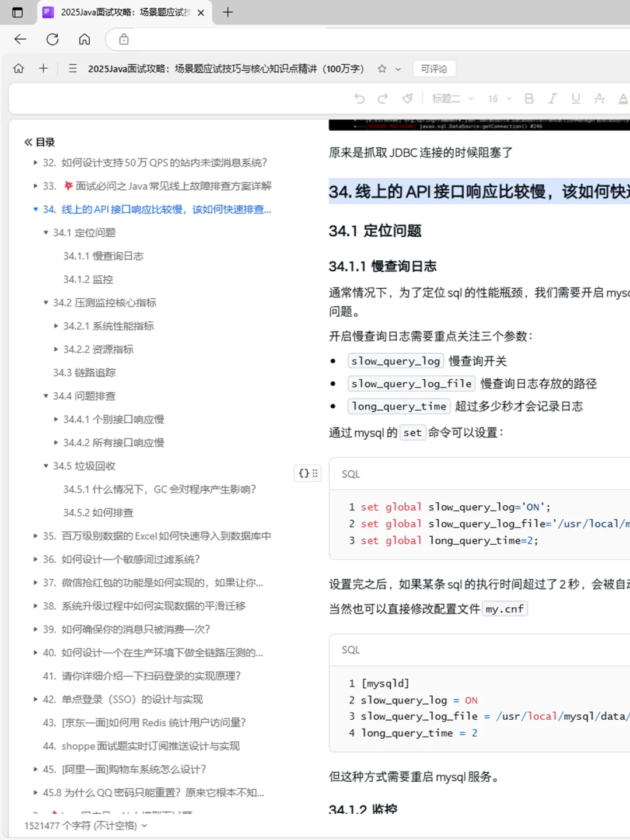Go to 41. 扫码登录 outline item
Image resolution: width=630 pixels, height=840 pixels.
pos(142,676)
